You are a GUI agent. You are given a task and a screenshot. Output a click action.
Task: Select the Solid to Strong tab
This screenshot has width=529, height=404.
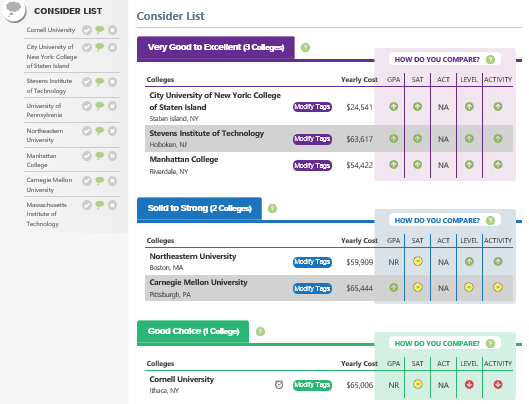tap(199, 209)
